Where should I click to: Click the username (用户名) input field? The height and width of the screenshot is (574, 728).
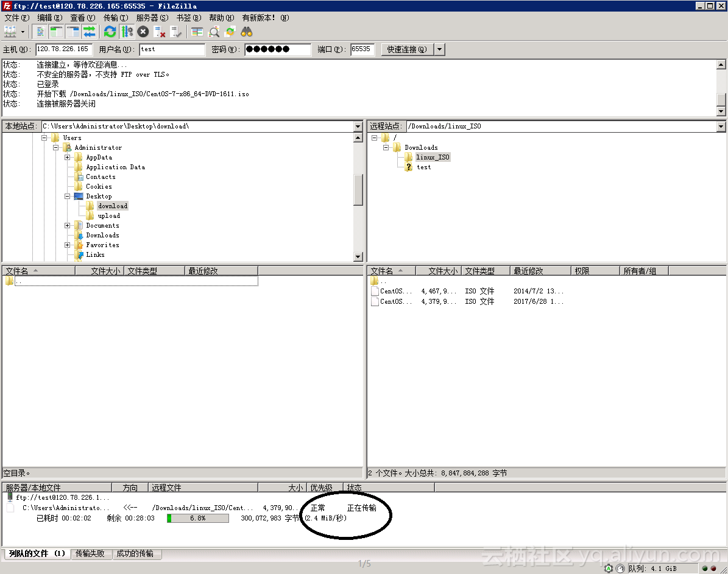tap(172, 49)
